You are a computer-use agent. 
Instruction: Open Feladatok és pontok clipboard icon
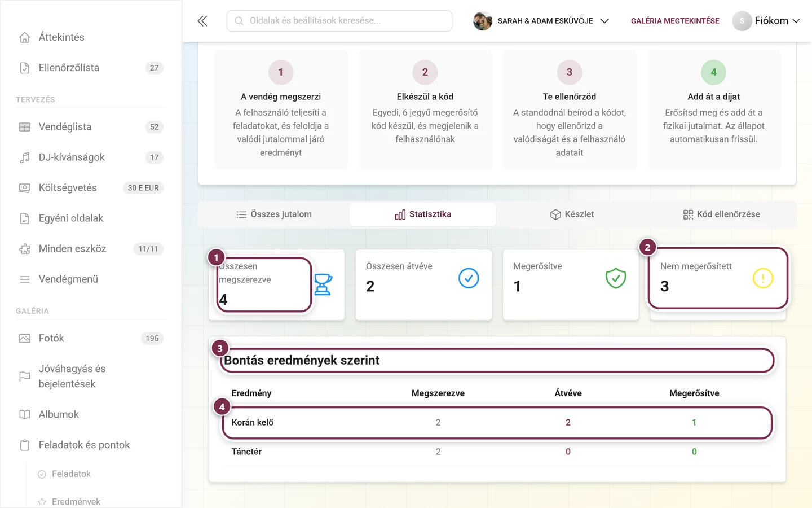(25, 445)
